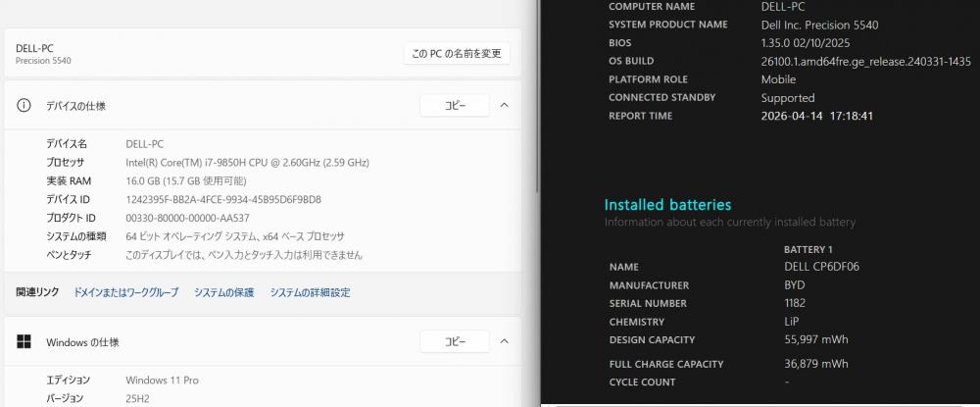The image size is (980, 407).
Task: Select REPORT TIME value 2026-04-14 17:18:41
Action: pyautogui.click(x=817, y=117)
